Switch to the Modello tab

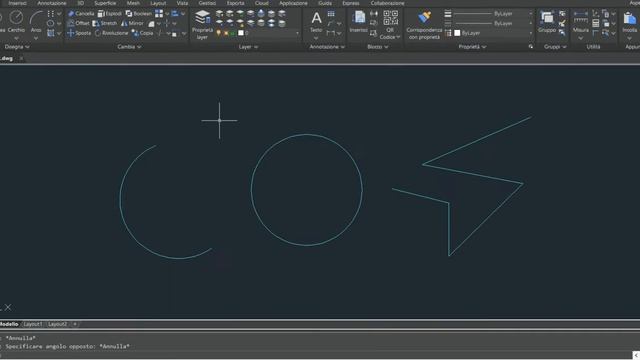pyautogui.click(x=9, y=324)
